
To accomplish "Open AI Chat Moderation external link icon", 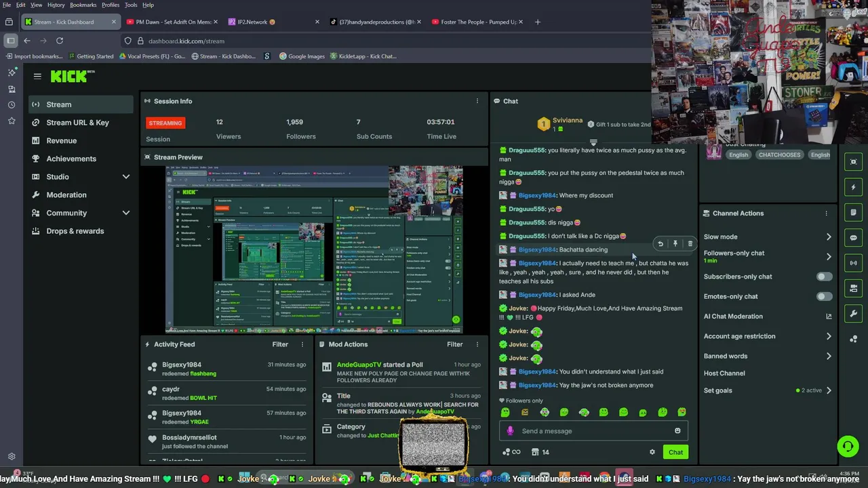I will (x=828, y=317).
